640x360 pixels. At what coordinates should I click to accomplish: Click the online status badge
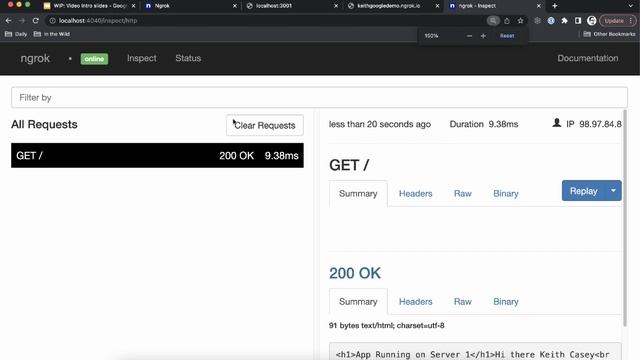tap(94, 59)
